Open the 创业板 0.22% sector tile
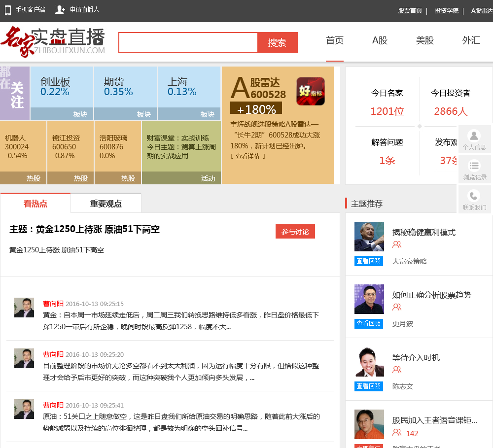The height and width of the screenshot is (448, 493). tap(62, 87)
